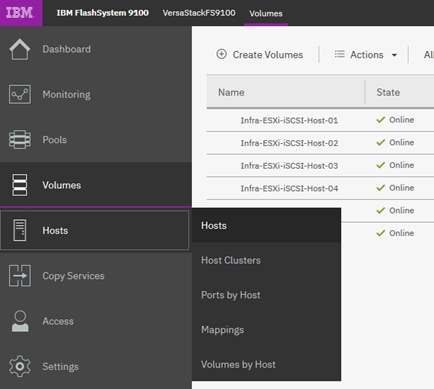Select the Volumes menu label in sidebar

pos(62,185)
